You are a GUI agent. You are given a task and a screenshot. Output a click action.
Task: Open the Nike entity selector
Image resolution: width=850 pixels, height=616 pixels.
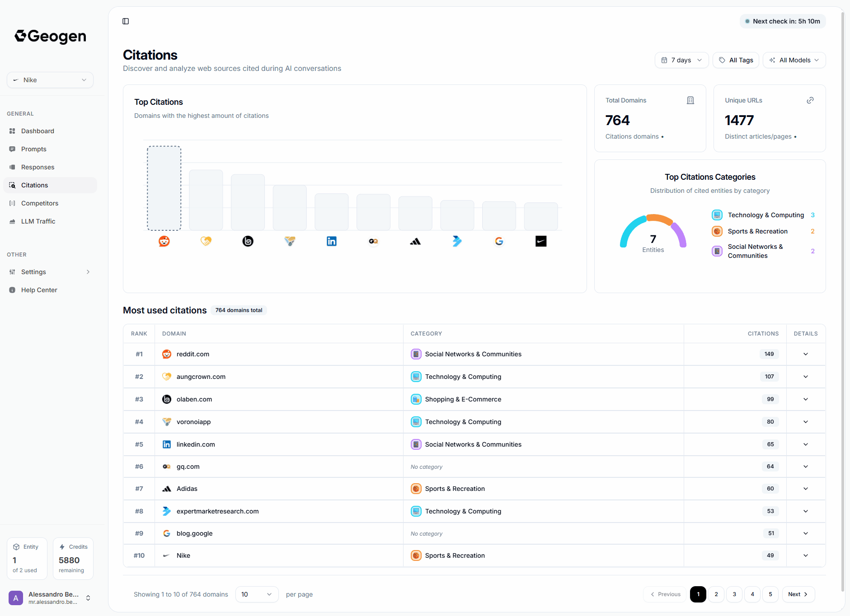click(x=50, y=80)
